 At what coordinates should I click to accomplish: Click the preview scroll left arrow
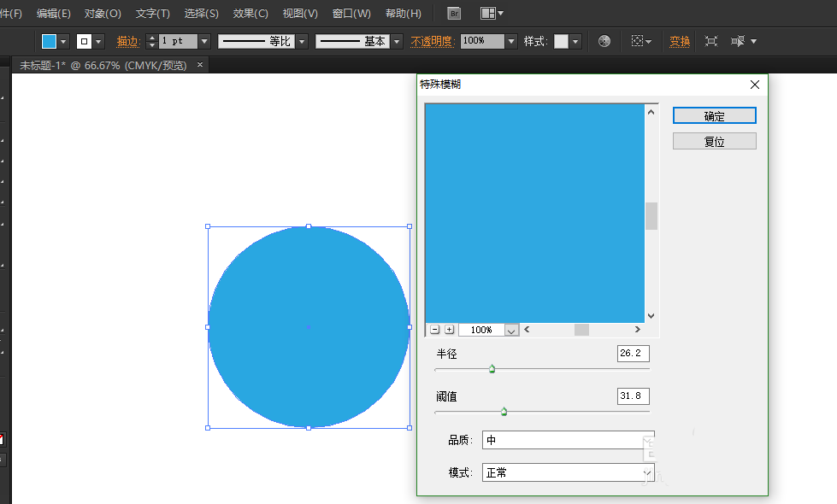tap(527, 330)
